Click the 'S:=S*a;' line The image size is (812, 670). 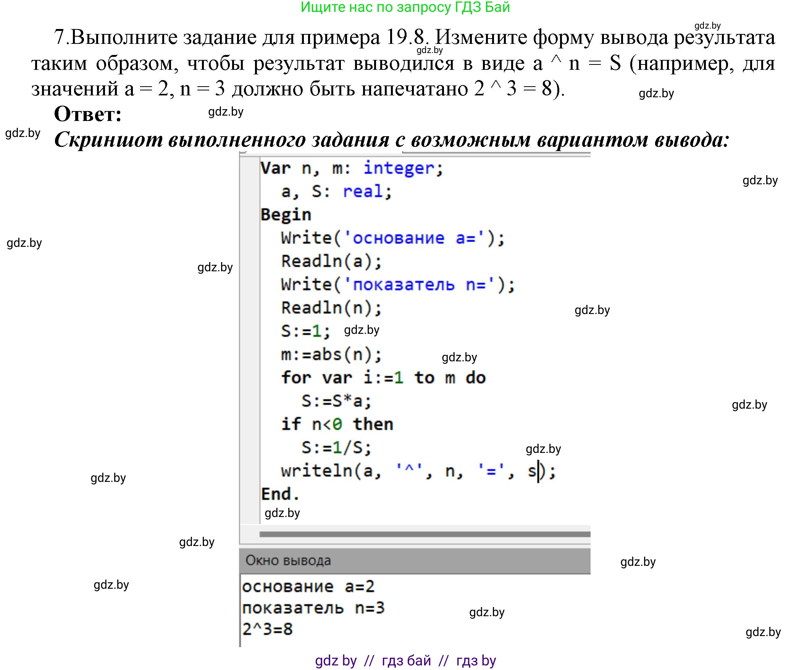337,401
